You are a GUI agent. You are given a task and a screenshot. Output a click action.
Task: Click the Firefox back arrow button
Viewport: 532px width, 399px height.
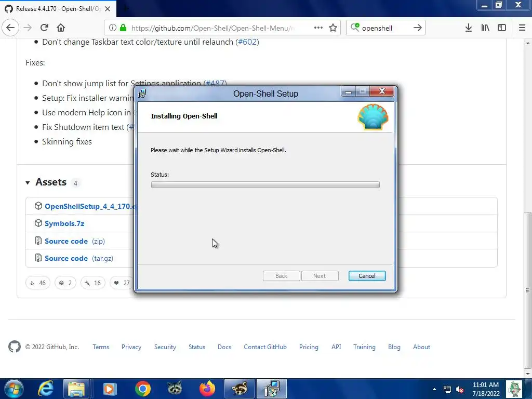[x=10, y=28]
